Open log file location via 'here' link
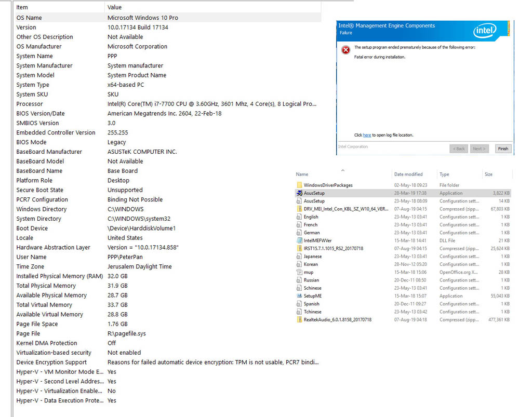This screenshot has height=417, width=532. click(x=367, y=135)
